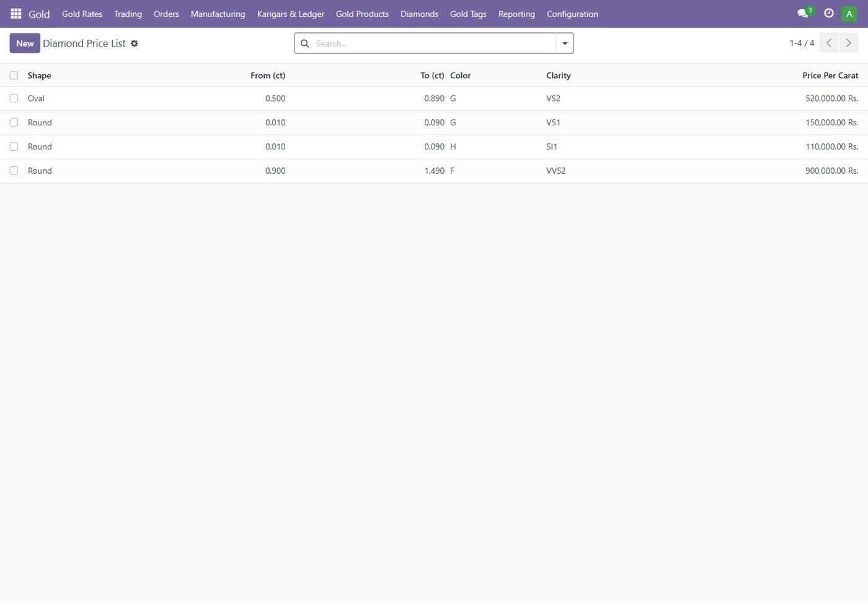This screenshot has width=868, height=603.
Task: Click the VS1 clarity cell
Action: tap(553, 122)
